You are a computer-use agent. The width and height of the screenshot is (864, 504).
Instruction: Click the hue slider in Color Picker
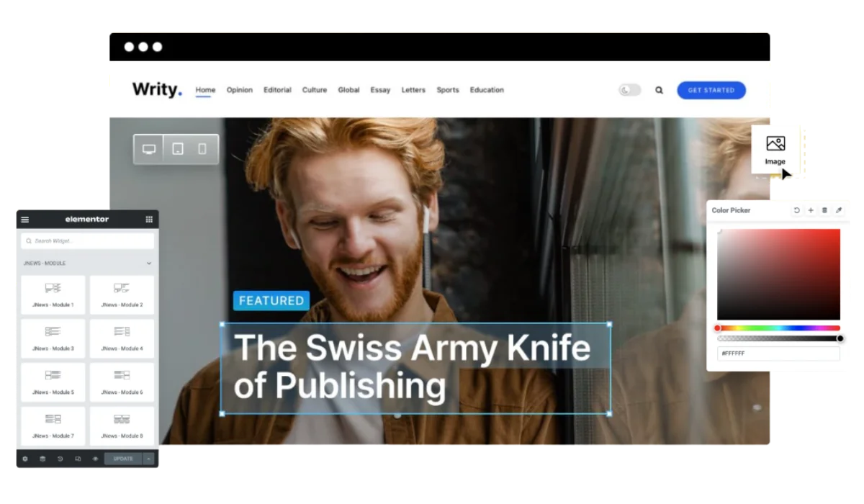[x=778, y=328]
